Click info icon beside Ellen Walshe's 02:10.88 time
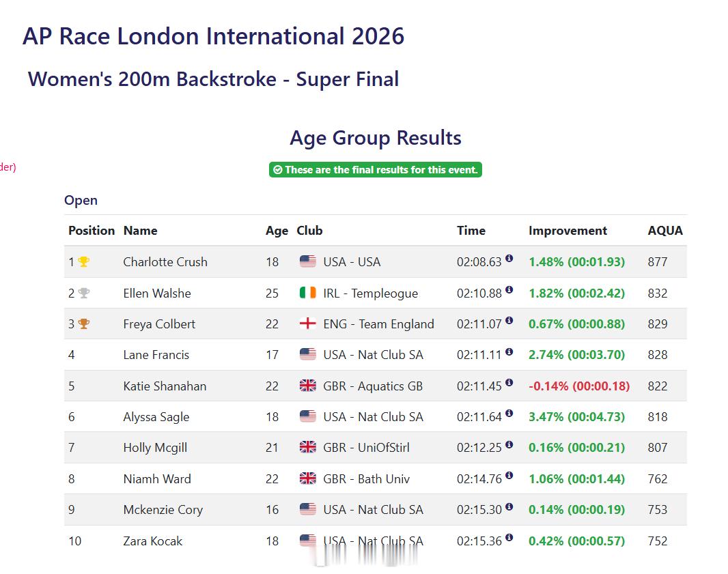Image resolution: width=728 pixels, height=574 pixels. tap(509, 289)
